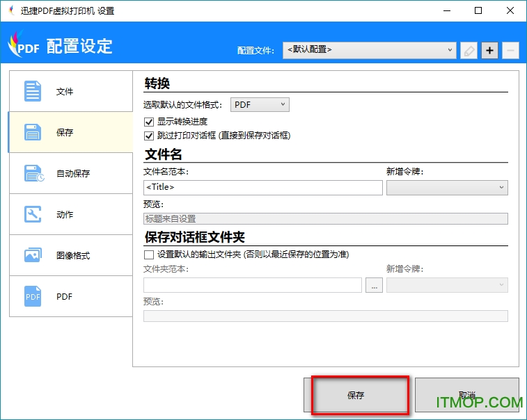Uncheck 显示转换进度 checkbox
527x420 pixels.
148,122
